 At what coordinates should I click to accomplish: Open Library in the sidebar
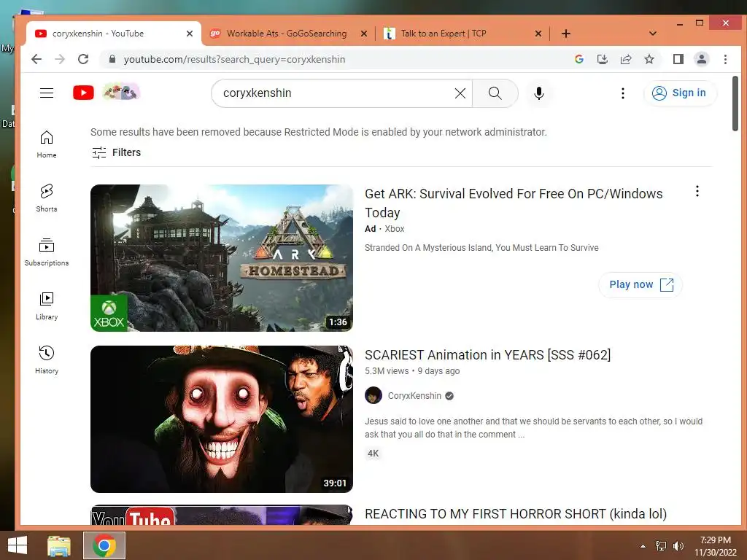tap(47, 306)
